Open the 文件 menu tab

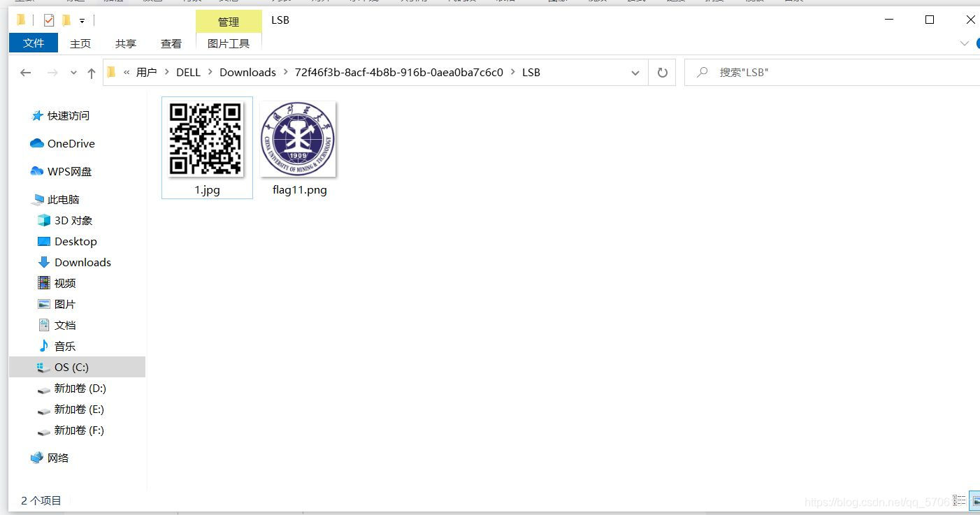34,43
